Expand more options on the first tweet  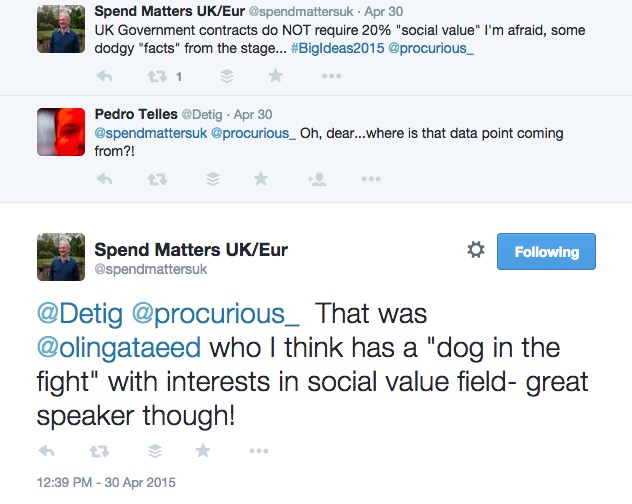point(331,76)
